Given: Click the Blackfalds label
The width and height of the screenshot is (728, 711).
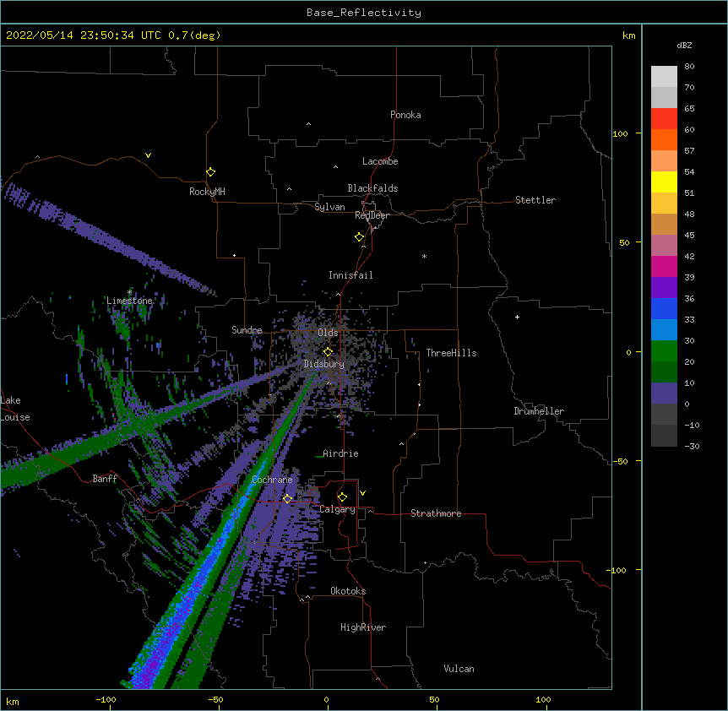Looking at the screenshot, I should coord(372,188).
